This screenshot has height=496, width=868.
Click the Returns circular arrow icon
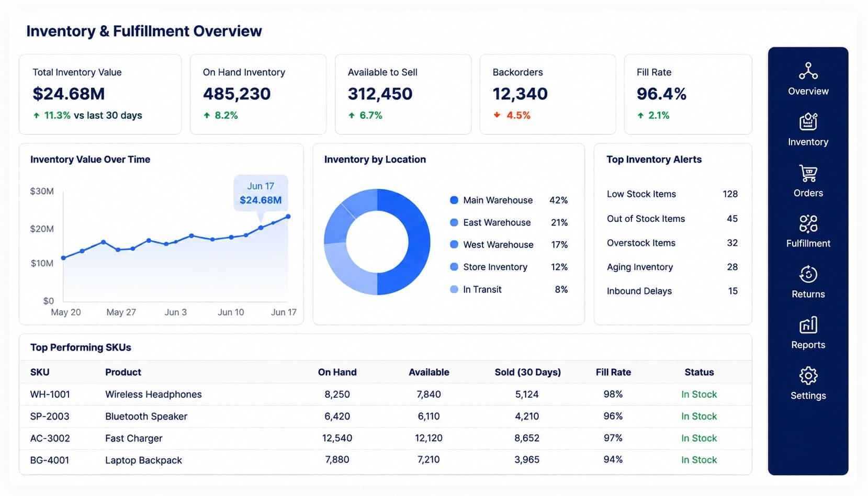pos(808,274)
